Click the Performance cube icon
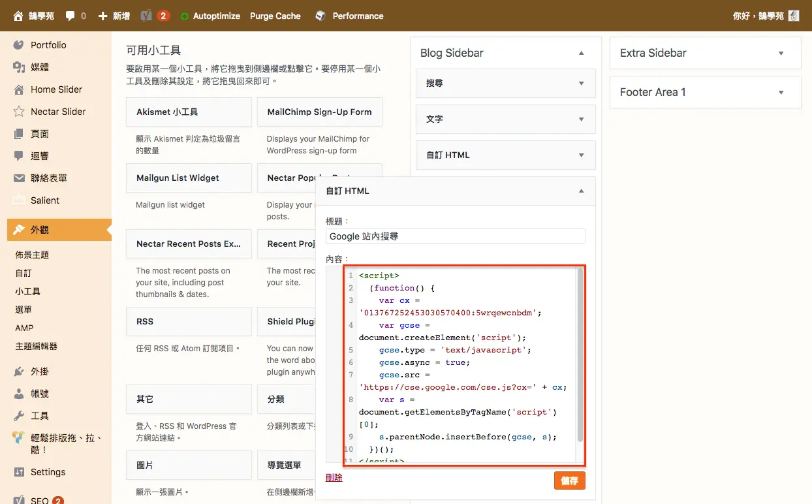Viewport: 812px width, 504px height. click(320, 16)
